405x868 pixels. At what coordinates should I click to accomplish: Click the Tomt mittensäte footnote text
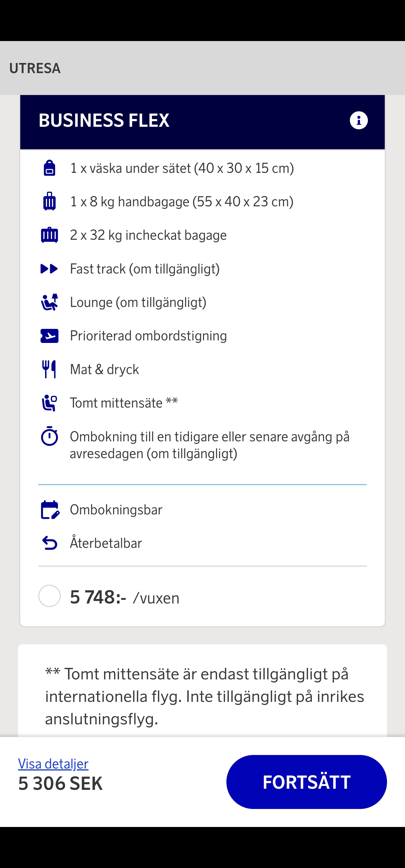[204, 696]
